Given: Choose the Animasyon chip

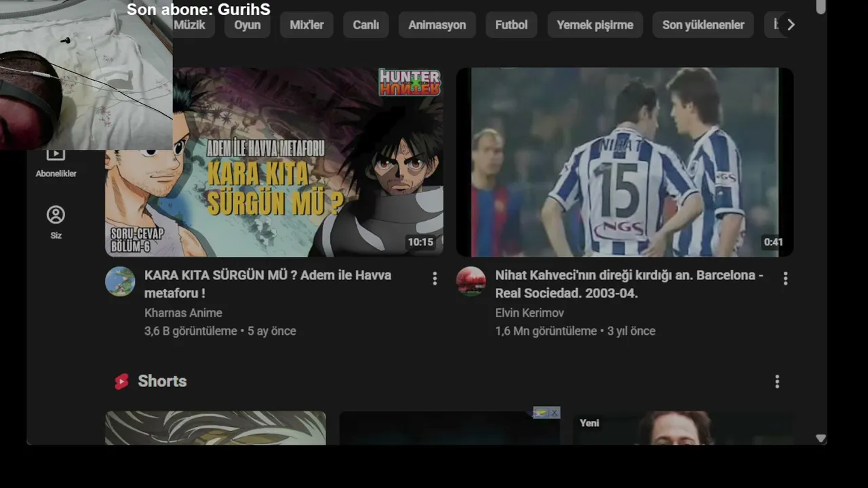Looking at the screenshot, I should click(437, 25).
